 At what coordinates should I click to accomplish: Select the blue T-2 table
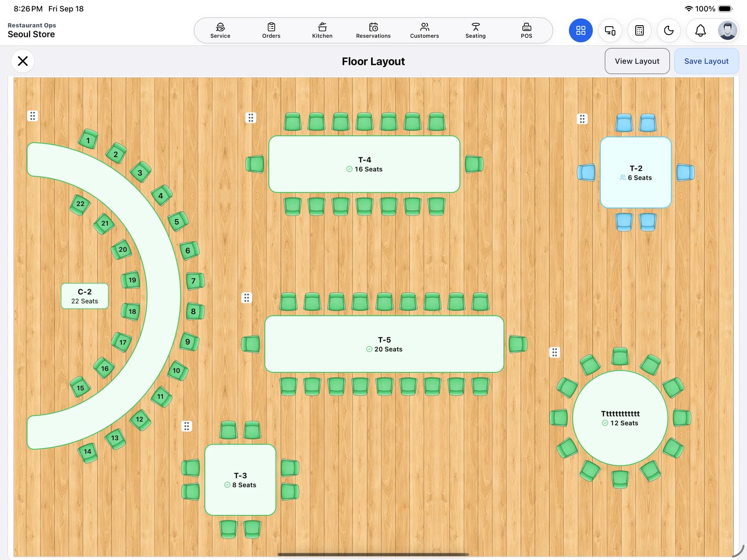(636, 172)
